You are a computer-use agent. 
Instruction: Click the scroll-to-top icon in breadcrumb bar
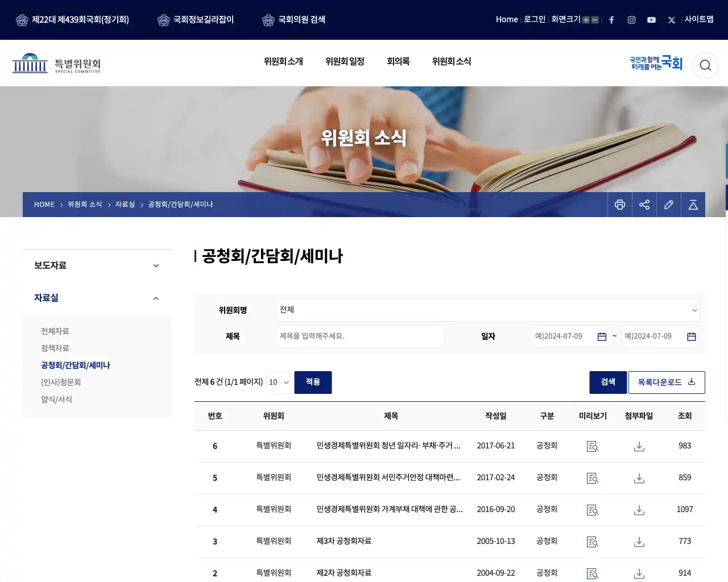[693, 205]
